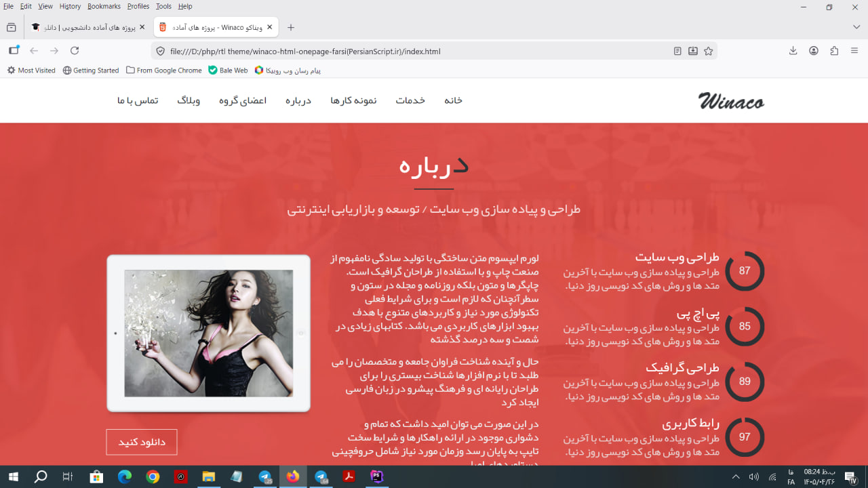Open the Downloads panel

pos(793,51)
